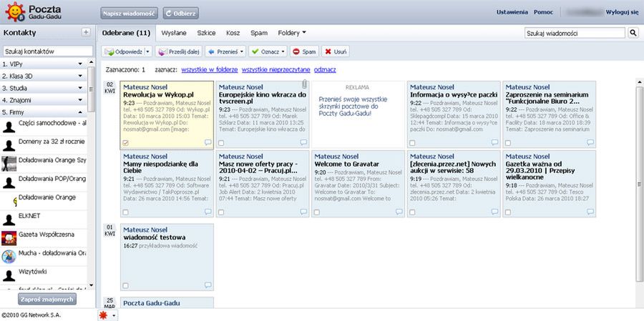644x321 pixels.
Task: Click chat bubble icon on Europejskie kino message
Action: click(x=303, y=142)
